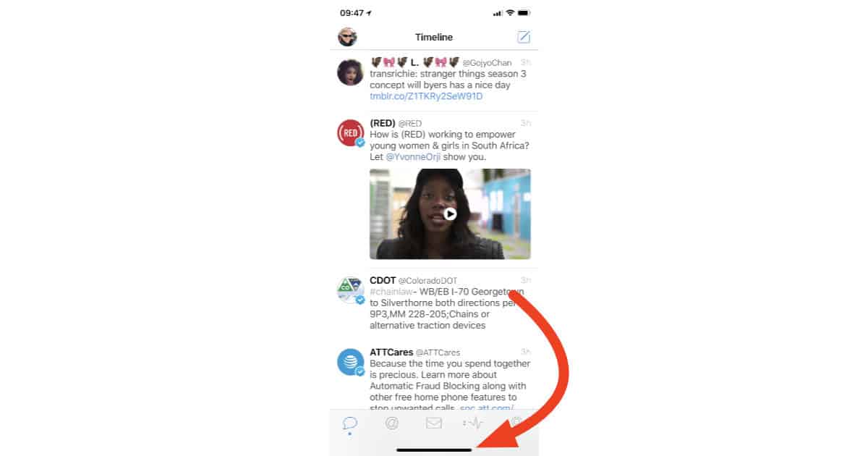View GojyoChan's profile avatar

(x=351, y=72)
